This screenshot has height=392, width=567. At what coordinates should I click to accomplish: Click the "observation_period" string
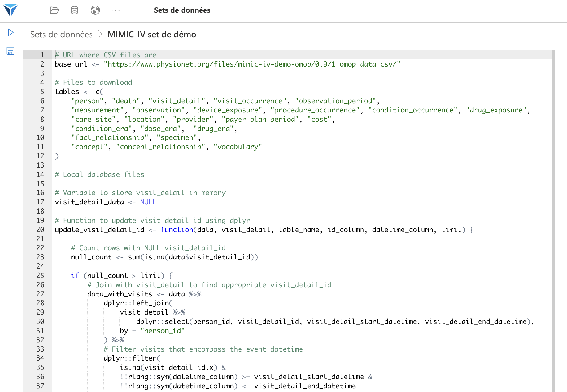coord(336,101)
